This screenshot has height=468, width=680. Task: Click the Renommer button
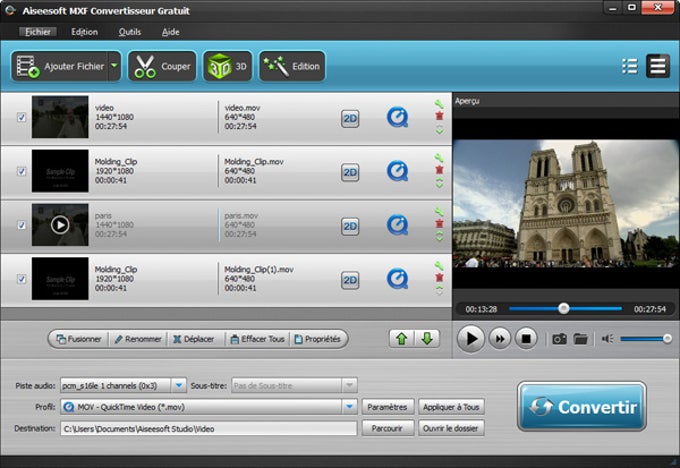(x=138, y=339)
